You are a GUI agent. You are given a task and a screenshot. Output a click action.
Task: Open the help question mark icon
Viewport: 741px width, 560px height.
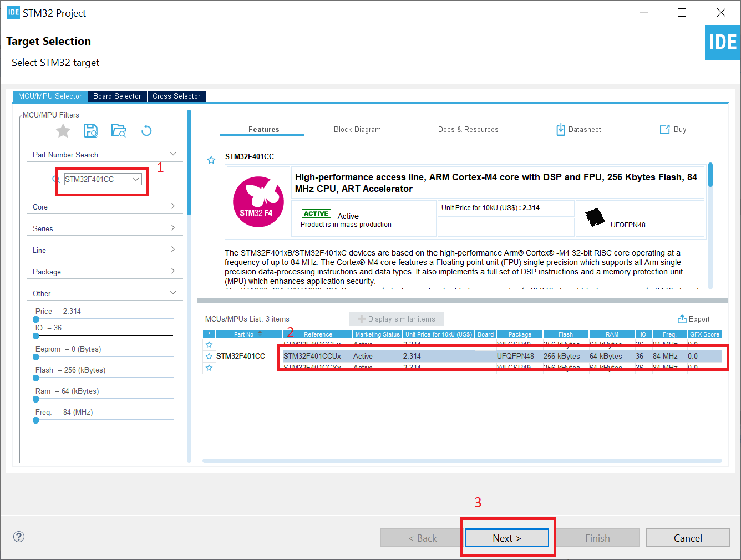[x=19, y=537]
